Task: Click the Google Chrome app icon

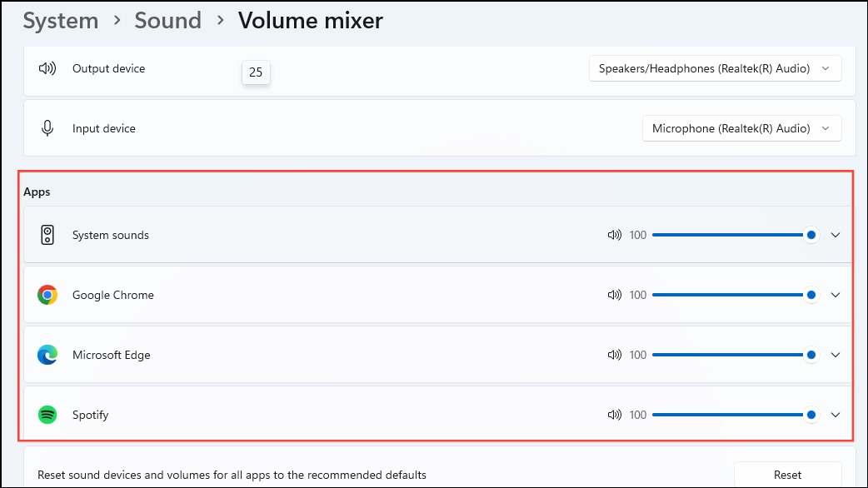Action: tap(47, 295)
